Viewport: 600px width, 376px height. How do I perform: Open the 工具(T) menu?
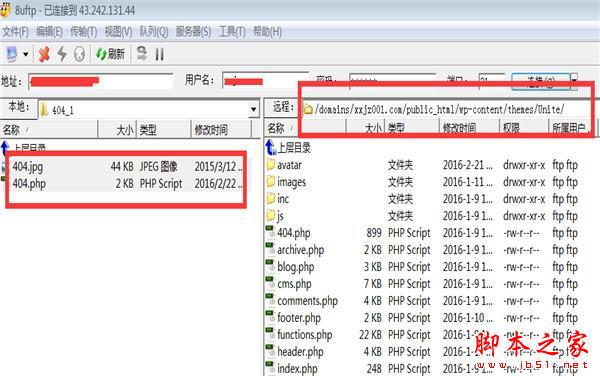coord(232,31)
